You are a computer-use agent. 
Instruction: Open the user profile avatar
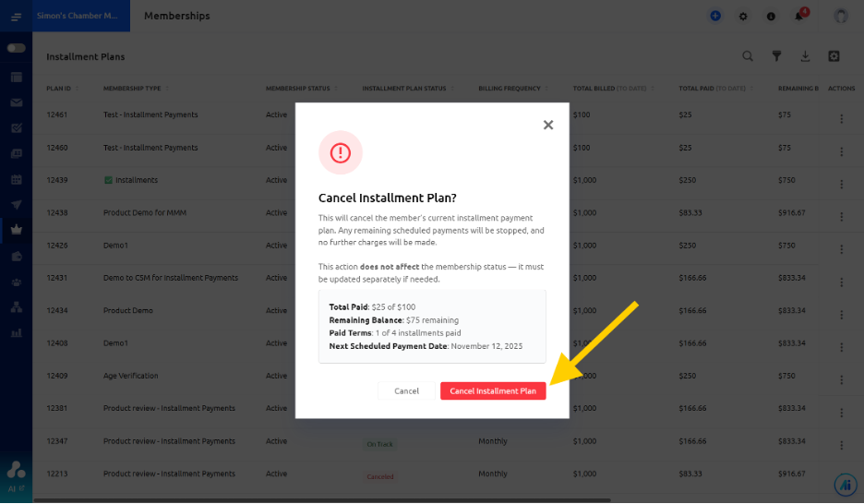coord(841,16)
